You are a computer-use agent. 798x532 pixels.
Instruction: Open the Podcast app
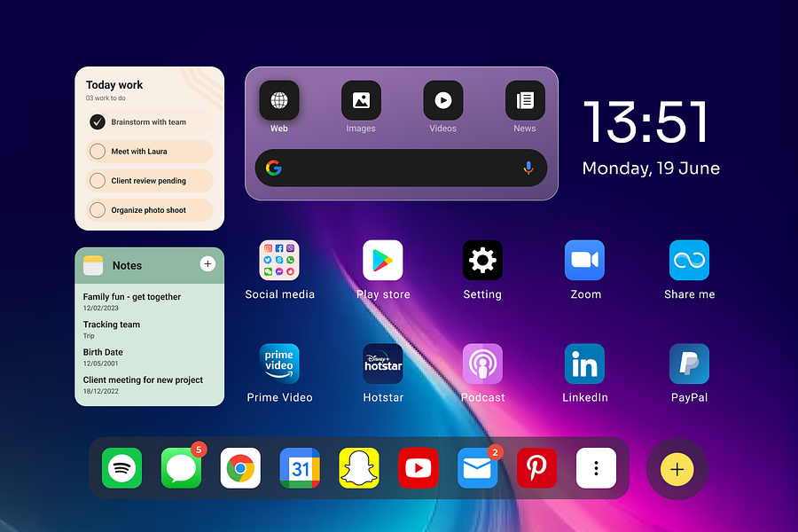[x=482, y=364]
